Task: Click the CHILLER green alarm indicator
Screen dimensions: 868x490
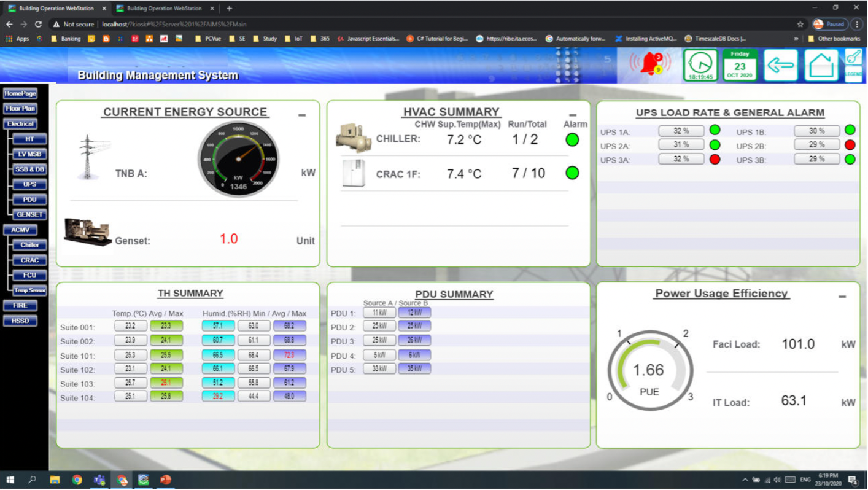Action: tap(572, 139)
